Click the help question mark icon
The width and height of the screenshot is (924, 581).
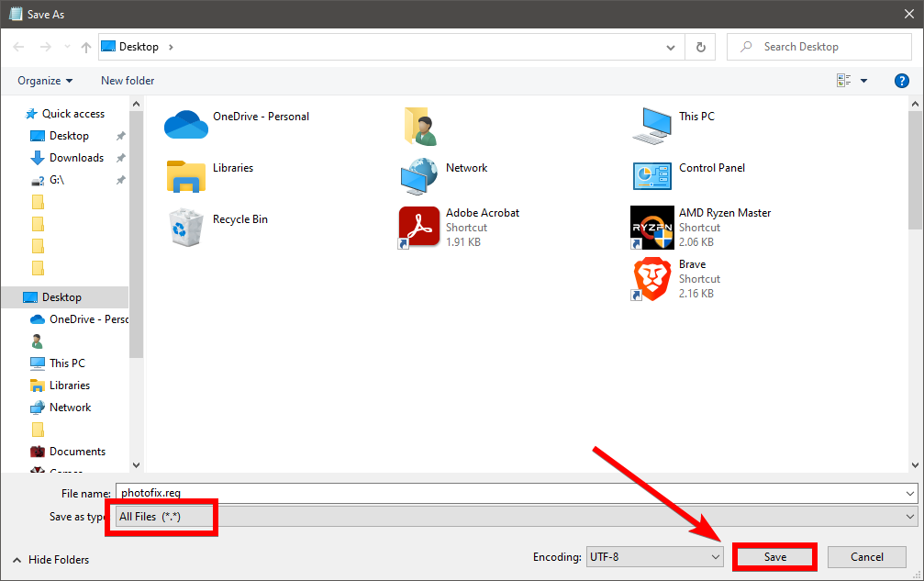901,81
